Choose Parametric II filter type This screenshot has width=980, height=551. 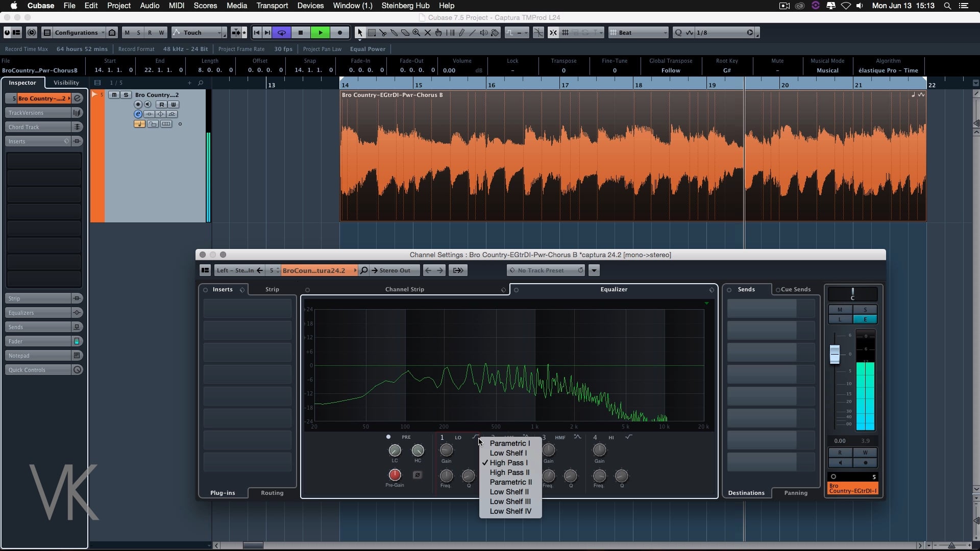coord(510,482)
